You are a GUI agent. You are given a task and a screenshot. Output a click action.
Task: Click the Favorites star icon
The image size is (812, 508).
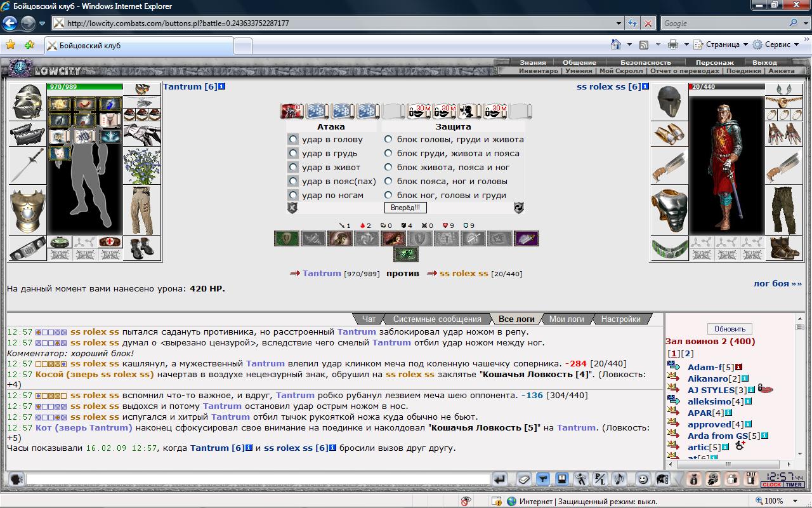10,44
